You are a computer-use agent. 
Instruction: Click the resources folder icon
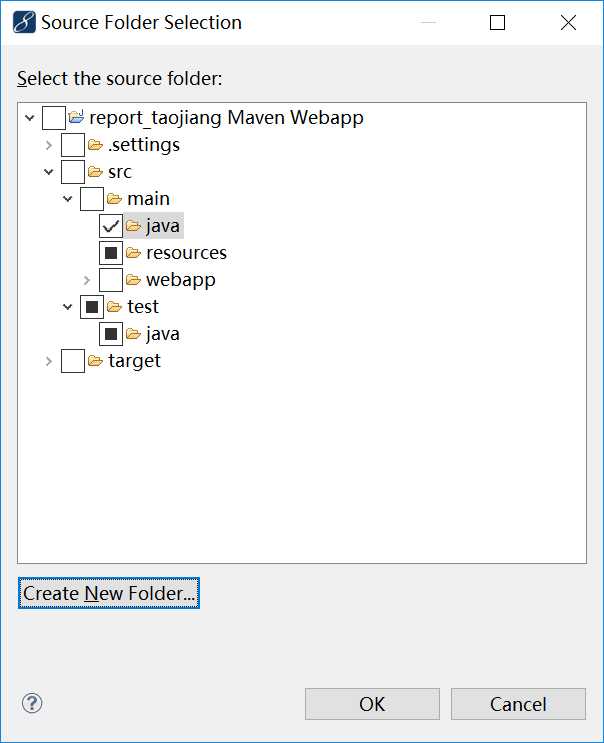[133, 253]
